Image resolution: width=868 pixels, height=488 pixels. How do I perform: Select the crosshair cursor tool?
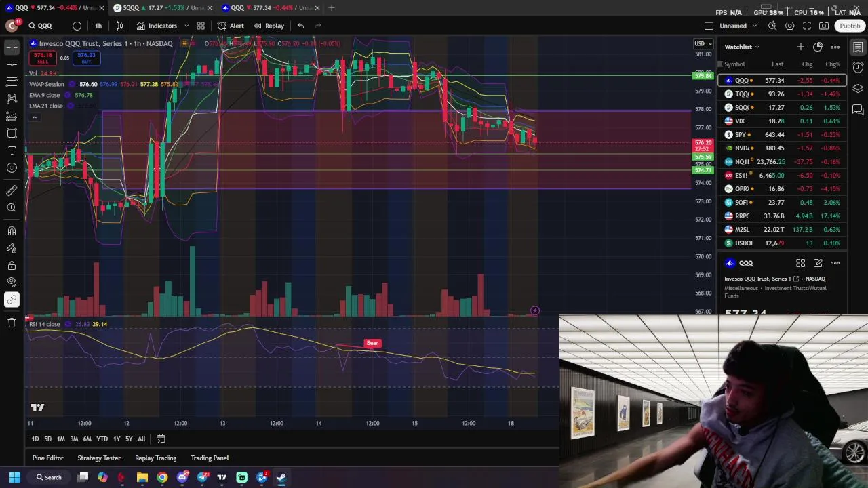point(12,47)
